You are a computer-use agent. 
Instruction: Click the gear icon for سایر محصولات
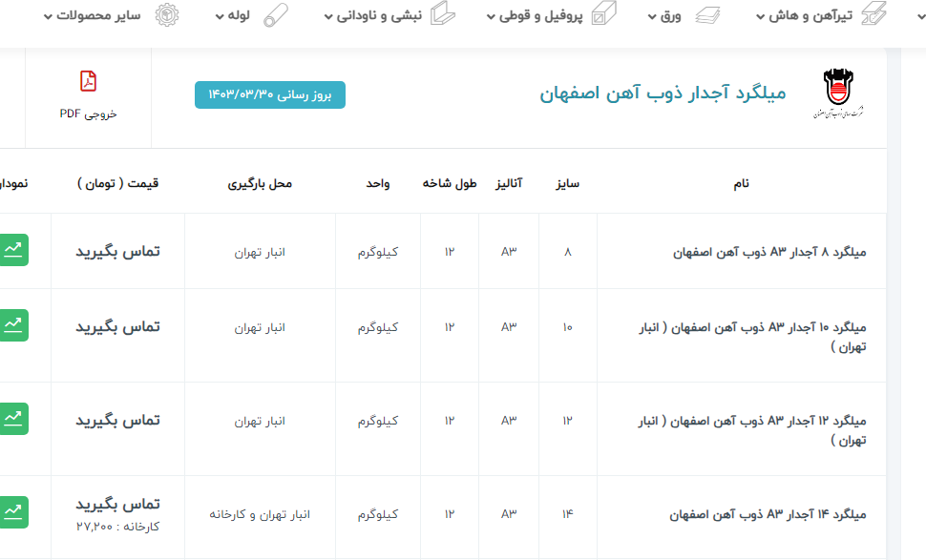point(167,15)
